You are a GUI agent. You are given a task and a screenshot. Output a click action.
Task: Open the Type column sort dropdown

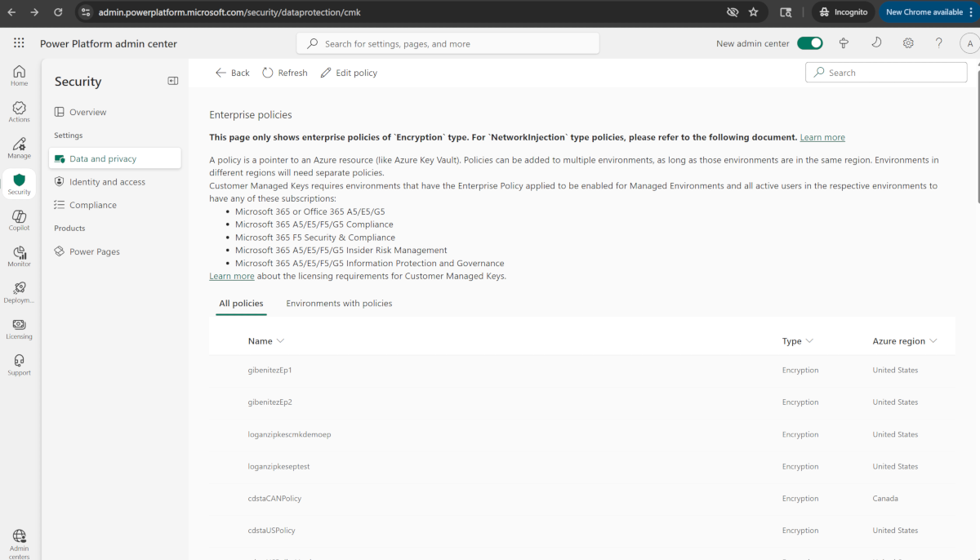808,340
